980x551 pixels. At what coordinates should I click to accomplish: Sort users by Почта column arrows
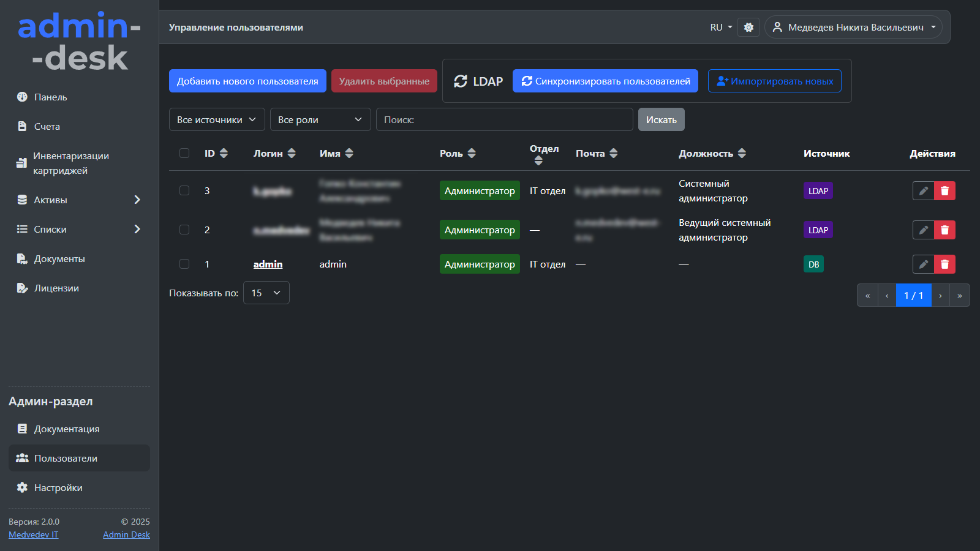click(x=613, y=154)
